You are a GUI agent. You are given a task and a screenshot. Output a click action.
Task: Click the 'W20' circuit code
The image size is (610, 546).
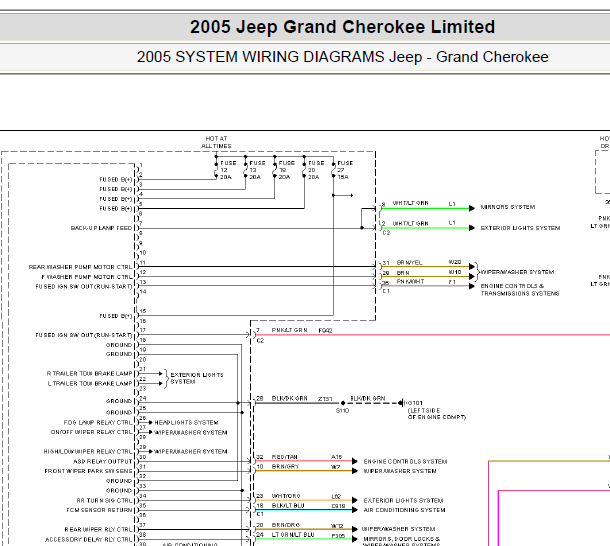455,262
